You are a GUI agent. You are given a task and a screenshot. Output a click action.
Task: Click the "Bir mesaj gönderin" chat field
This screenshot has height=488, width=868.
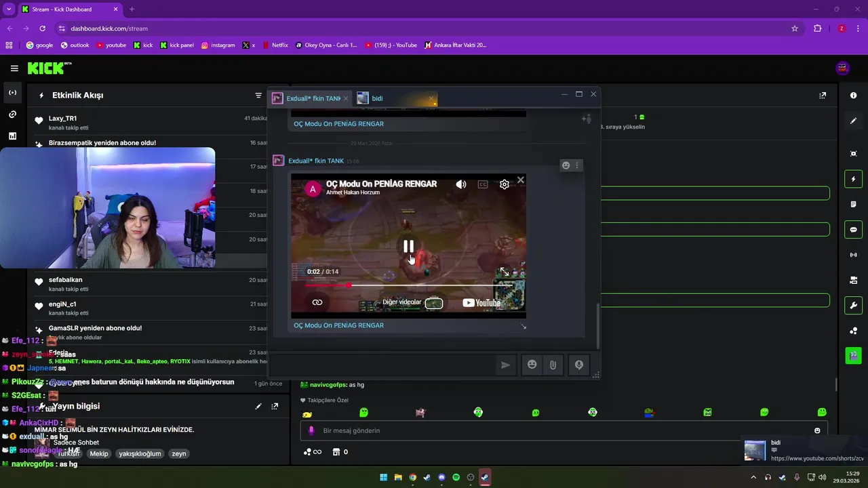click(x=563, y=431)
